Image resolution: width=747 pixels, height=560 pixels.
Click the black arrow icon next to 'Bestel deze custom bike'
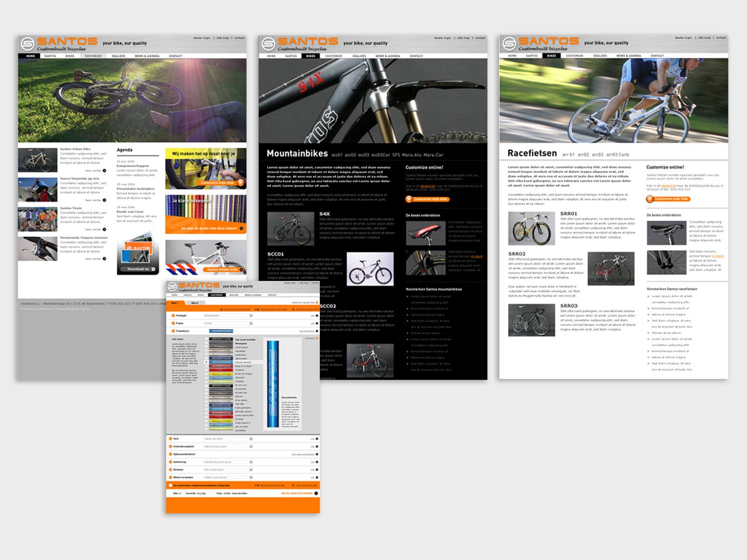316,493
